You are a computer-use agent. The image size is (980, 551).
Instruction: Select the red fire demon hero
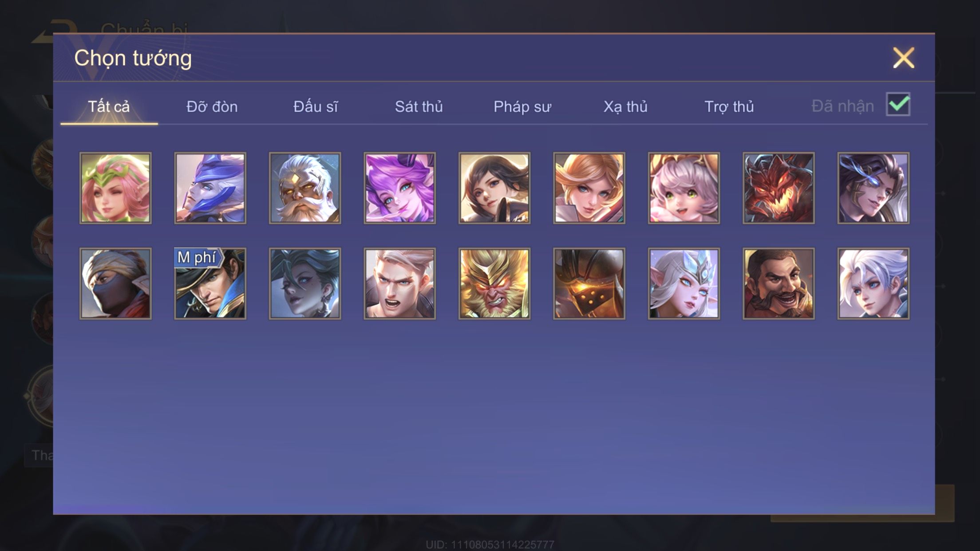(778, 188)
